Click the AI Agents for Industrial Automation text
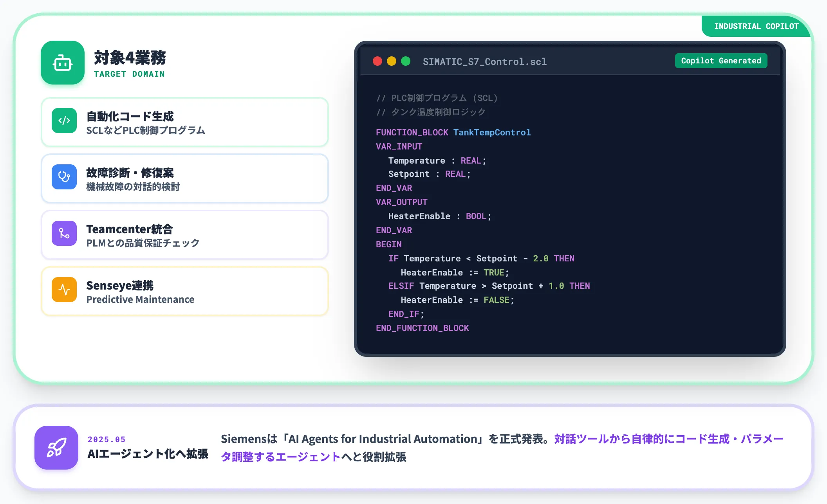 point(382,439)
